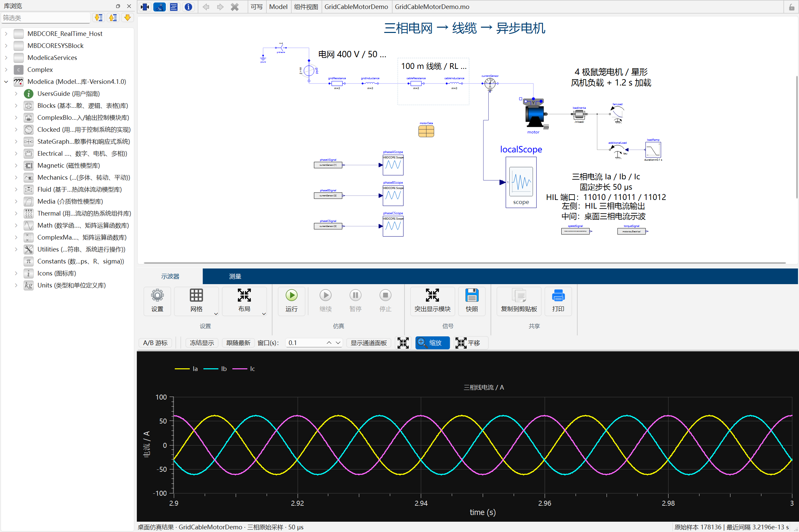Collapse the Modelica library tree node
Viewport: 799px width, 532px height.
[x=6, y=82]
